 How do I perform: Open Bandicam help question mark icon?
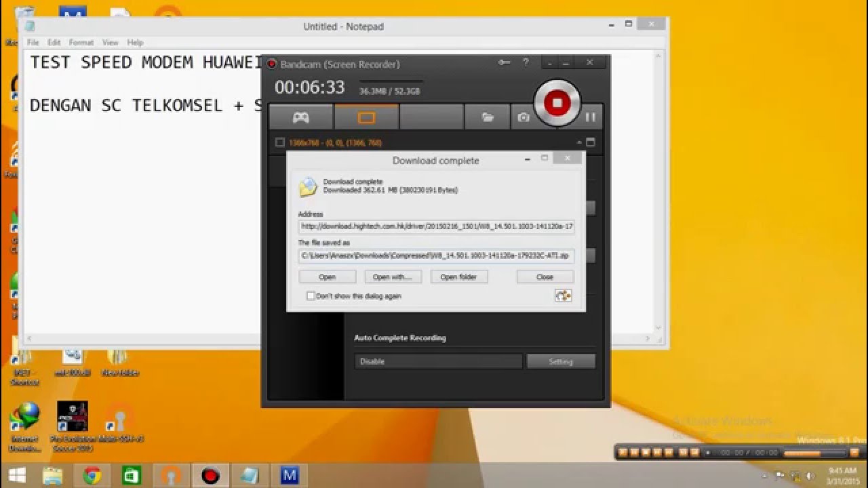(526, 62)
